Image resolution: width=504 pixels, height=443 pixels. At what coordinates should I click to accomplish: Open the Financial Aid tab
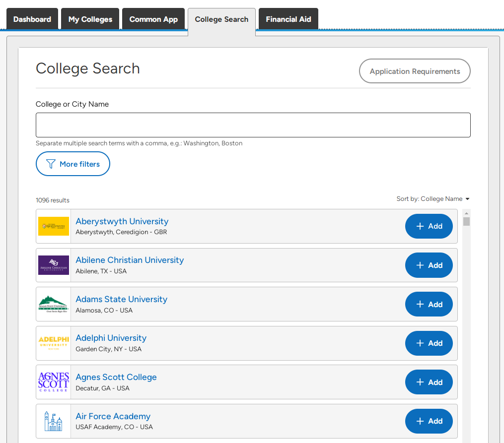tap(288, 19)
